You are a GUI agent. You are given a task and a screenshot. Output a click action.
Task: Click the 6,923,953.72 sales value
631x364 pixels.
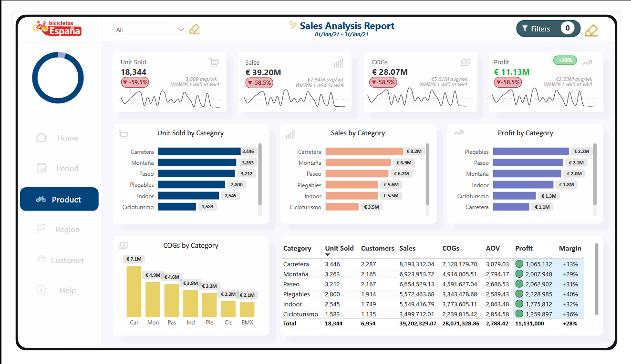pyautogui.click(x=417, y=274)
